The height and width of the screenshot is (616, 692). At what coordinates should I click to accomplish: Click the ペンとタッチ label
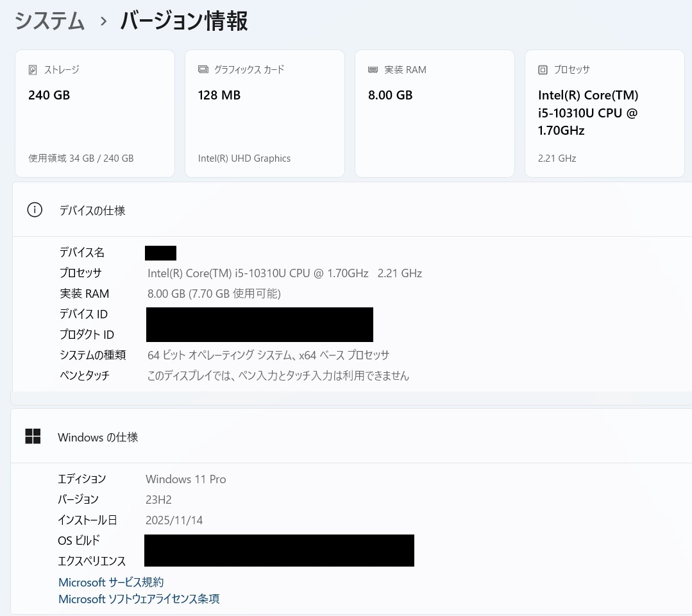pos(84,375)
